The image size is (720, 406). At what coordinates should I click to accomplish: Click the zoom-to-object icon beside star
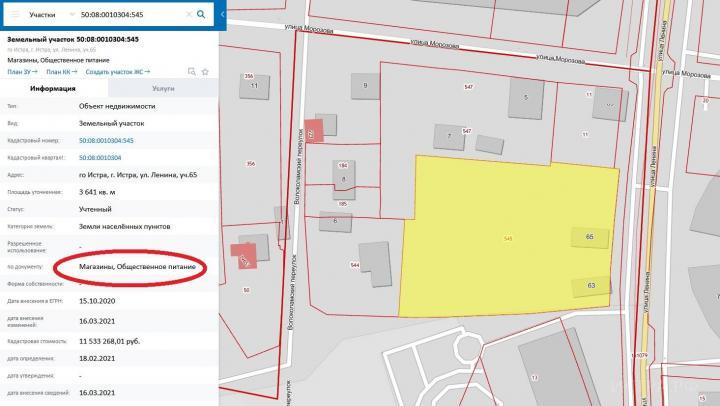point(191,73)
